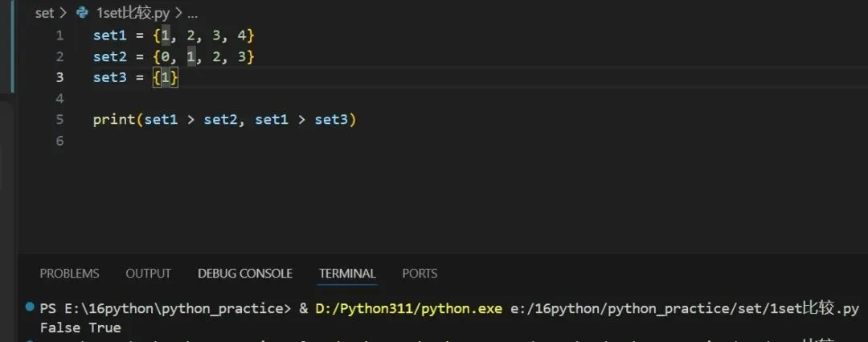Click the Python file icon in breadcrumb
This screenshot has height=342, width=868.
point(82,14)
